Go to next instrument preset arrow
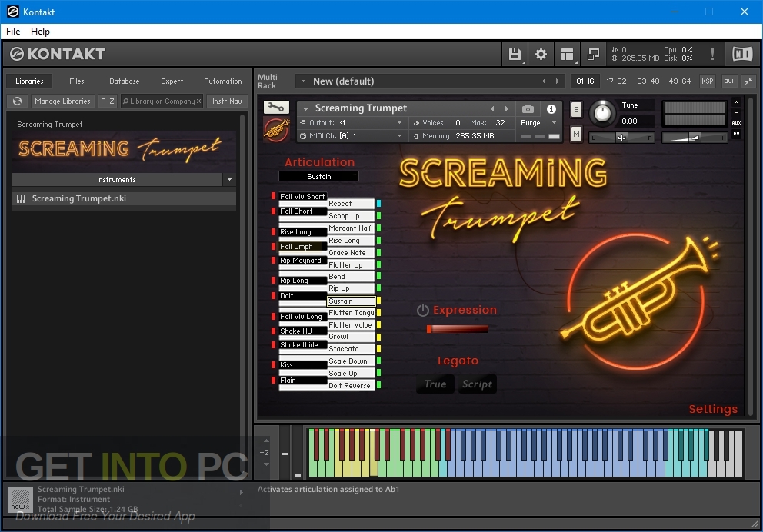The image size is (763, 532). pos(507,108)
